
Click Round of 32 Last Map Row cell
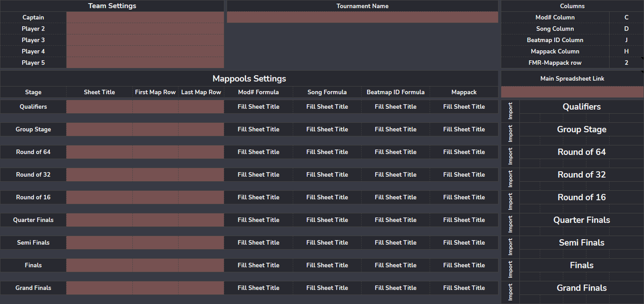[x=201, y=174]
